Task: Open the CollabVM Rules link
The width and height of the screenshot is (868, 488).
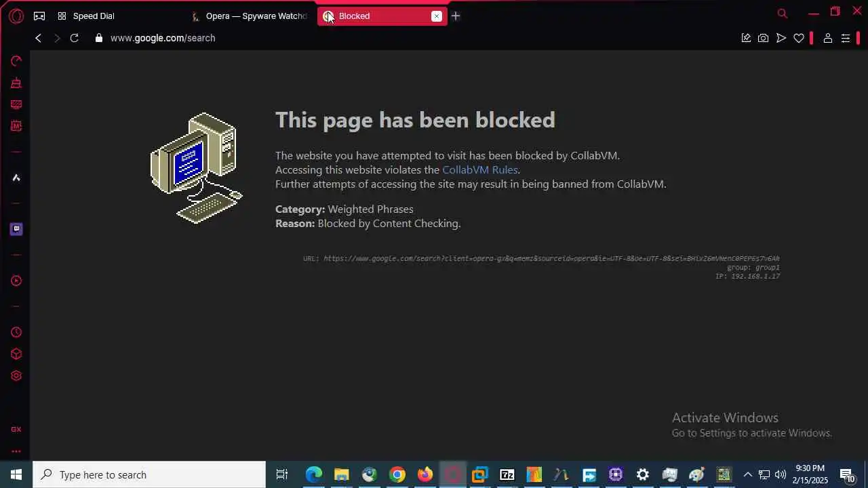Action: pyautogui.click(x=480, y=170)
